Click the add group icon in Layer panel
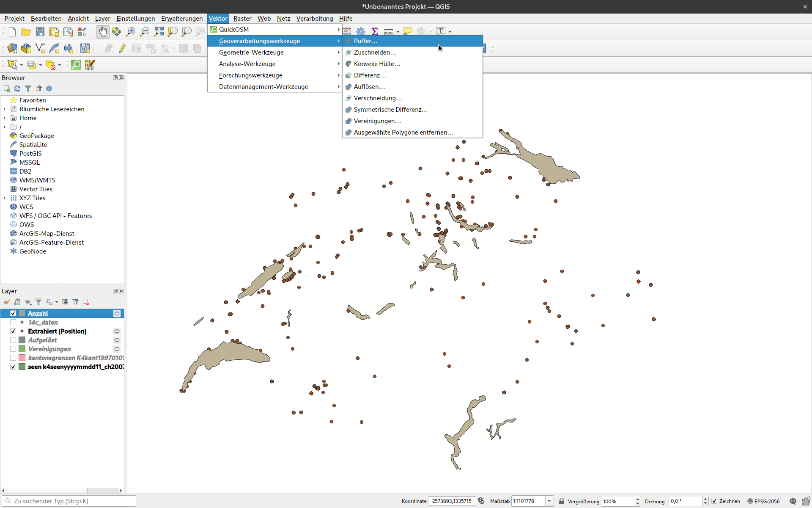 [x=17, y=302]
